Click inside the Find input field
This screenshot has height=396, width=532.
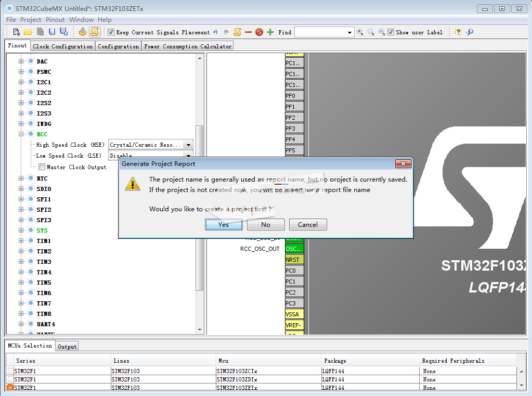point(320,33)
